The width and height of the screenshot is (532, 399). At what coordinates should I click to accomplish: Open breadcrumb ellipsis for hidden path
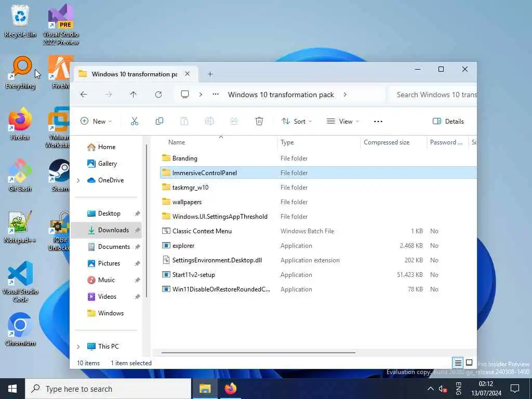216,95
